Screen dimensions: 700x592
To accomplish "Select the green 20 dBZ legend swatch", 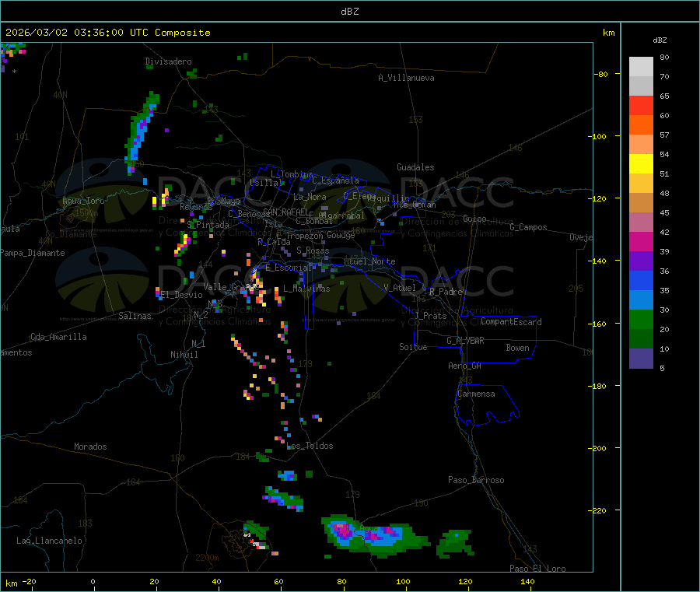I will (x=641, y=319).
